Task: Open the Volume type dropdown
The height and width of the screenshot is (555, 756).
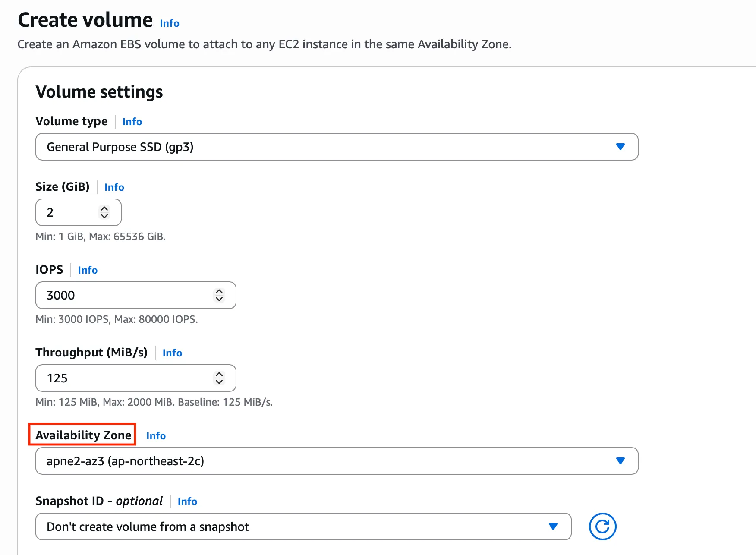Action: (x=621, y=147)
